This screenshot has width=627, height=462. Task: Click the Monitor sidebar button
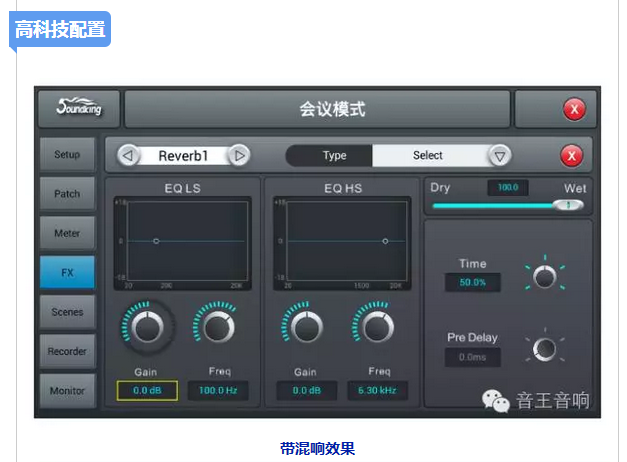pyautogui.click(x=67, y=390)
